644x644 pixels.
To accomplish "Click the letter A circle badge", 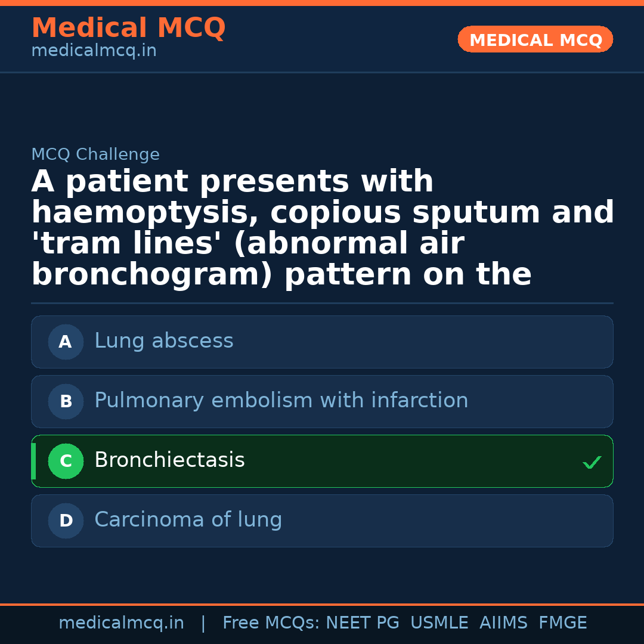I will 66,342.
